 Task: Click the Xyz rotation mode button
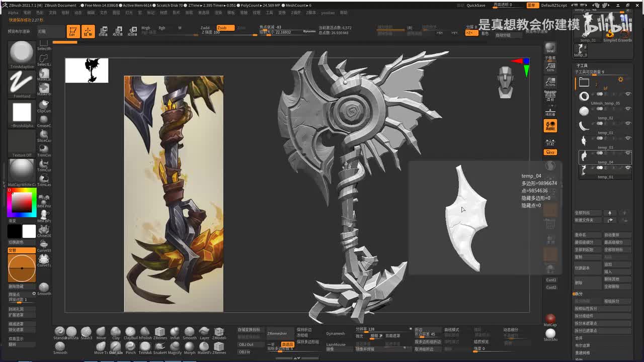550,152
